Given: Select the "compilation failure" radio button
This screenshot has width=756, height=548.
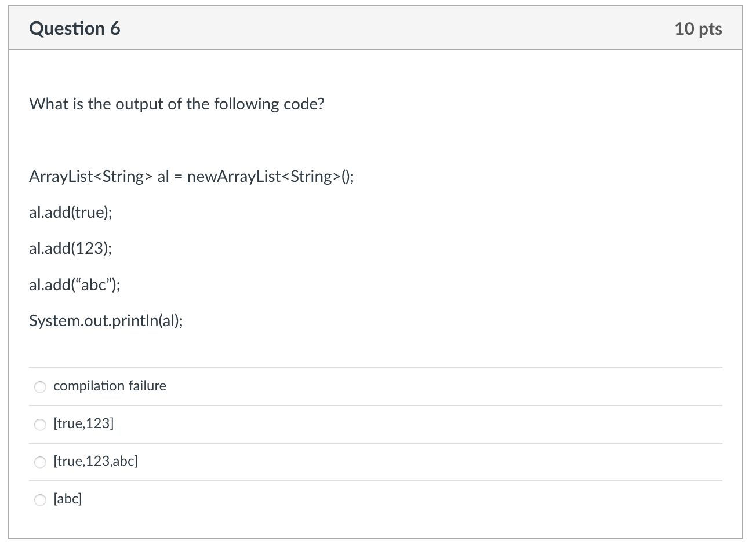Looking at the screenshot, I should (x=40, y=387).
